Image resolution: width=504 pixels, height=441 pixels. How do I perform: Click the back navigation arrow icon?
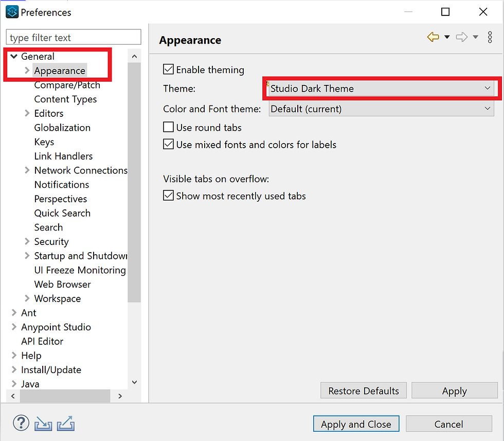coord(433,37)
